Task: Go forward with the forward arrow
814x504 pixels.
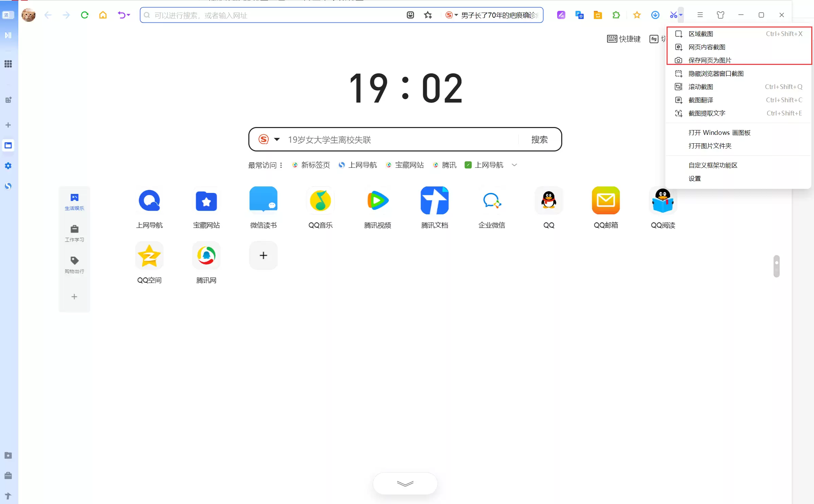Action: point(66,15)
